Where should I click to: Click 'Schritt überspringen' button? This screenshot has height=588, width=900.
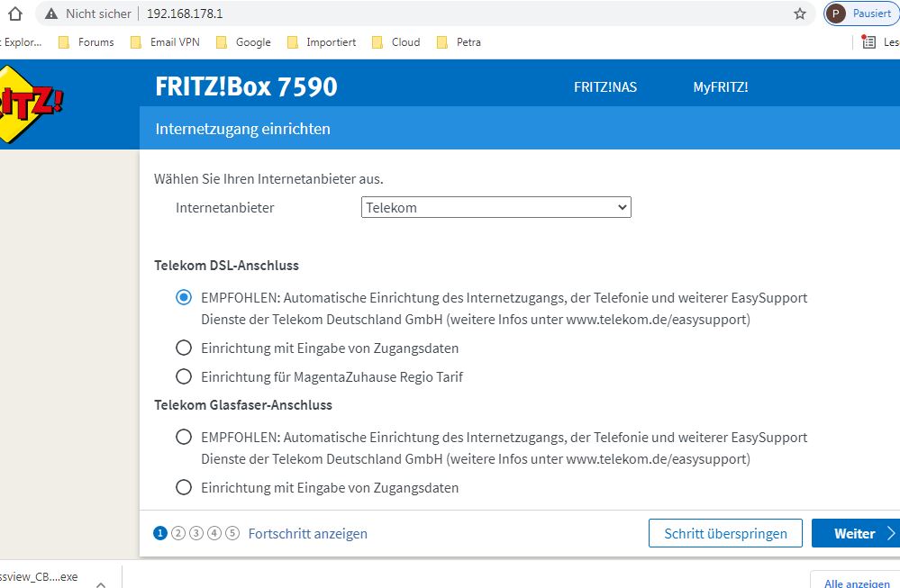click(725, 533)
